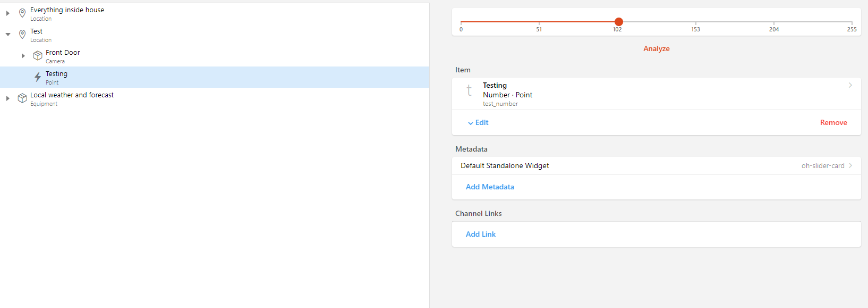Image resolution: width=868 pixels, height=308 pixels.
Task: Click the 't' item icon in the Item card
Action: (469, 90)
